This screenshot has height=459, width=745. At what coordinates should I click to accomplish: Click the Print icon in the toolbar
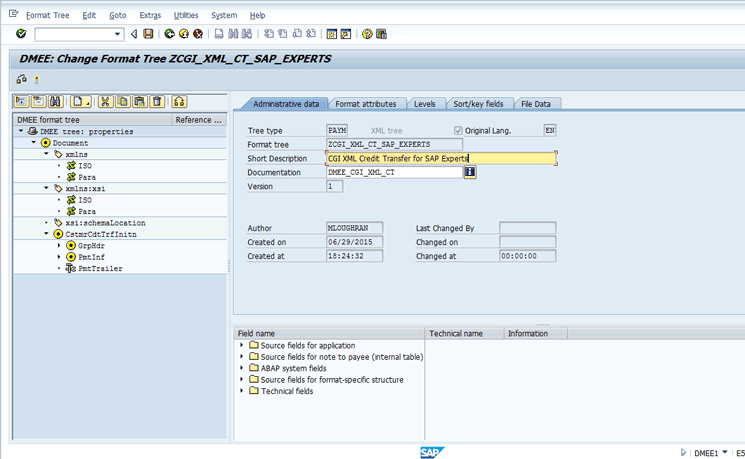[x=218, y=34]
